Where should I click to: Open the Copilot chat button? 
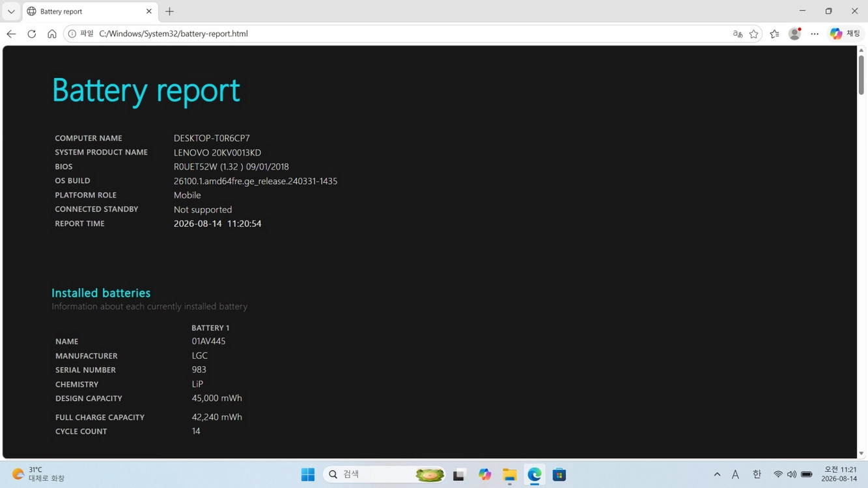tap(845, 34)
